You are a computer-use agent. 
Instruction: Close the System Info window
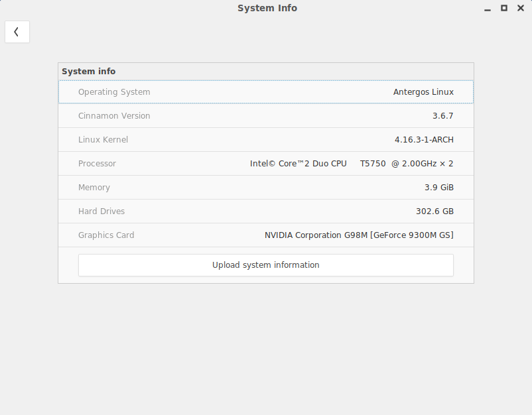tap(521, 8)
